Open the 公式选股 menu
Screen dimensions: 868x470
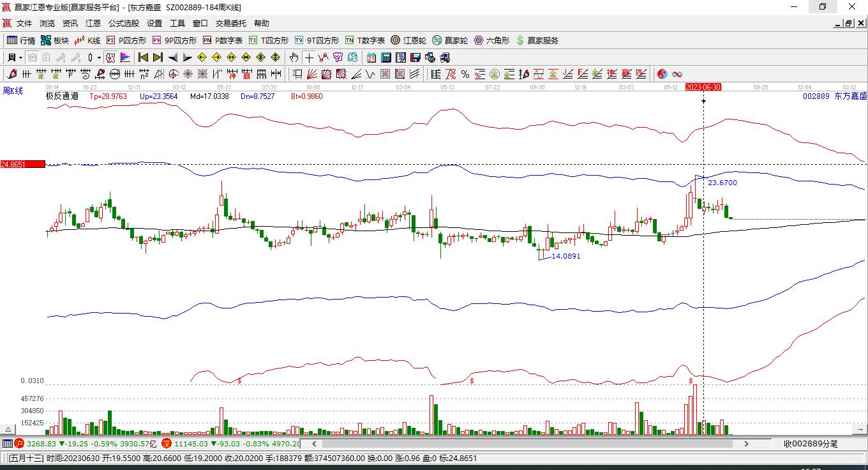point(123,24)
